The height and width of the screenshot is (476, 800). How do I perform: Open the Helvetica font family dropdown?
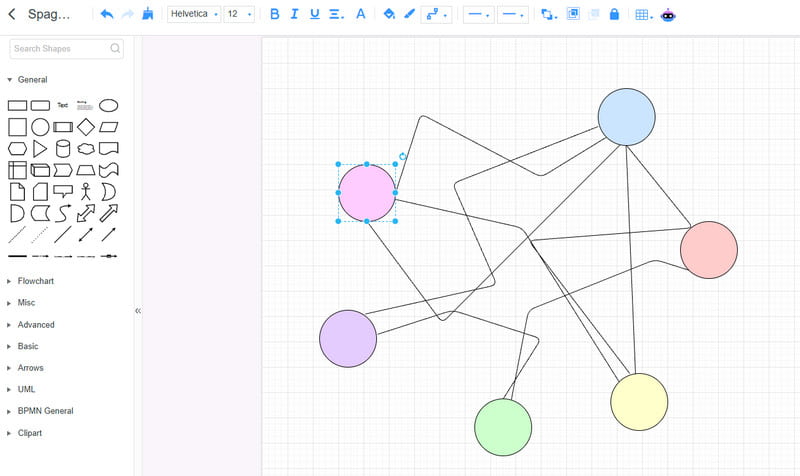coord(194,14)
